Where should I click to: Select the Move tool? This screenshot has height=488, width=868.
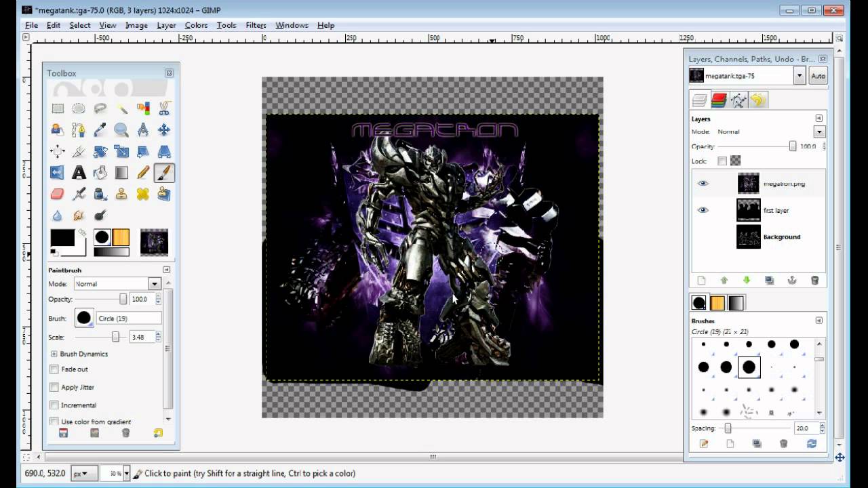point(164,129)
